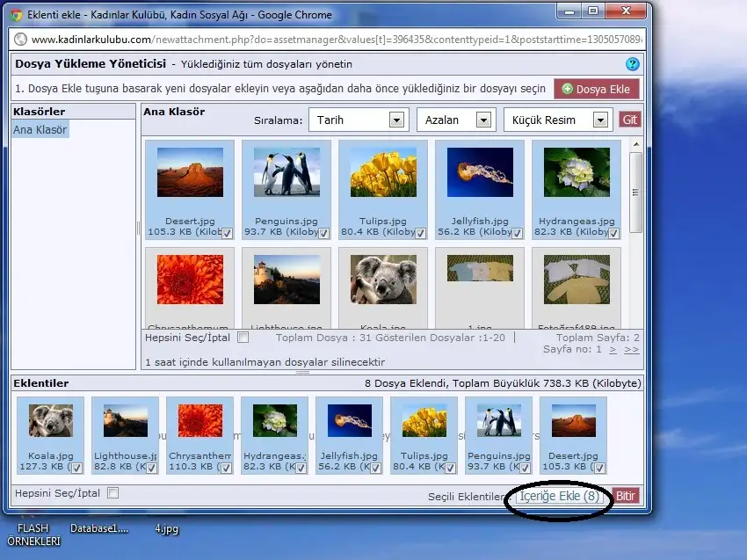Click the FLASH ÖRNEKLERİ desktop label
This screenshot has width=747, height=560.
pos(33,535)
